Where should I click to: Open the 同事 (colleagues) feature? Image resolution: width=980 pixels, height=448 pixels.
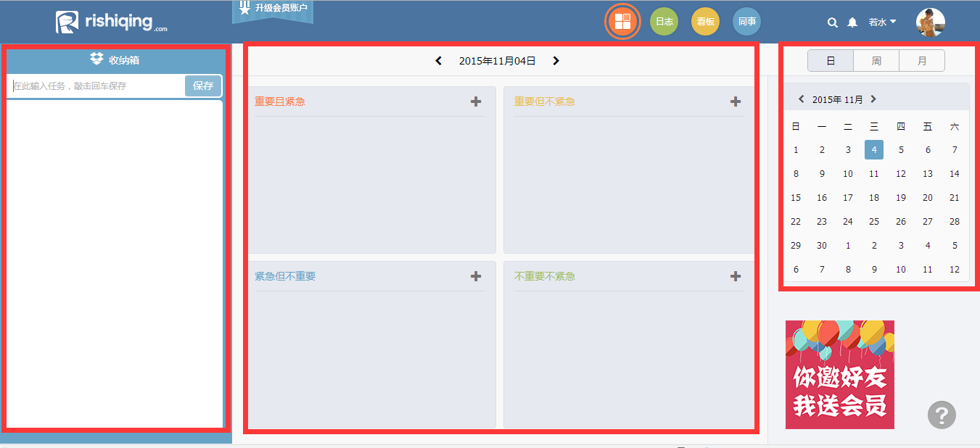pos(746,21)
